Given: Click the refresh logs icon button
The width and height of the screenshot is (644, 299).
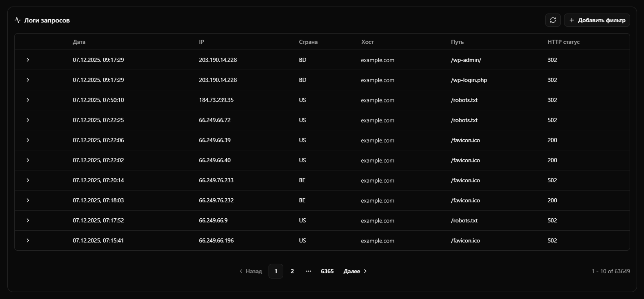Looking at the screenshot, I should click(553, 20).
